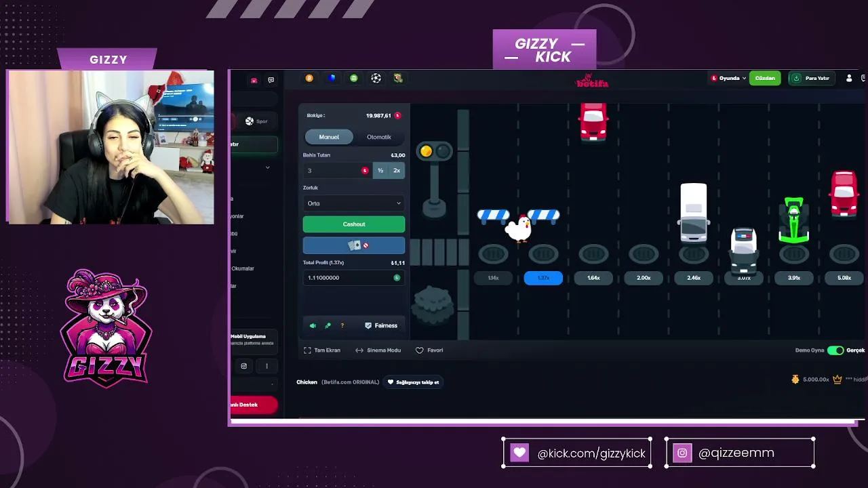Select the 2.00x multiplier lane

click(644, 278)
